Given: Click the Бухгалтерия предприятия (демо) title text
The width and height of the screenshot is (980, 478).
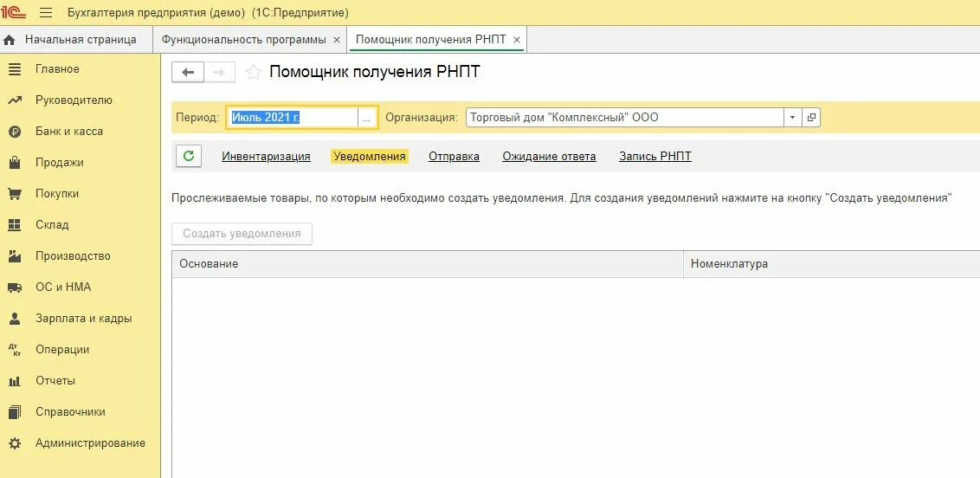Looking at the screenshot, I should coord(157,12).
